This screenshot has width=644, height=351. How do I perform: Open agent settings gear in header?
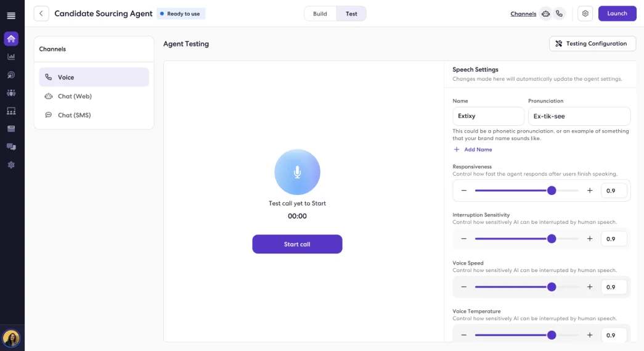[x=585, y=14]
